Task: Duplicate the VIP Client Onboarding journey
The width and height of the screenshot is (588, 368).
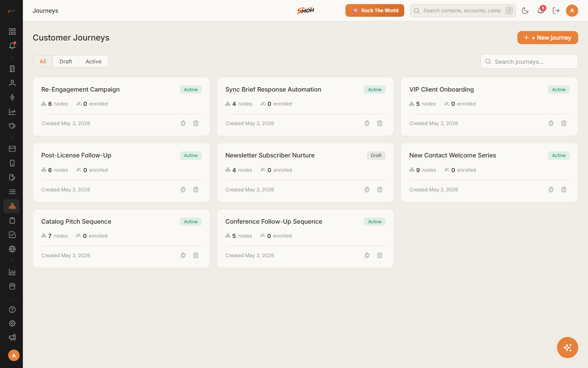Action: (x=551, y=123)
